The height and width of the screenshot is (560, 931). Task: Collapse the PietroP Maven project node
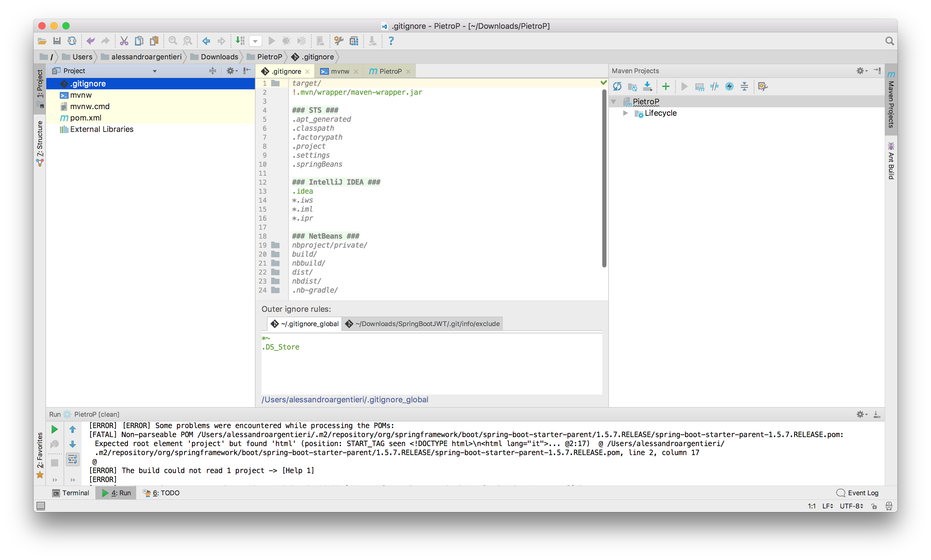(614, 102)
